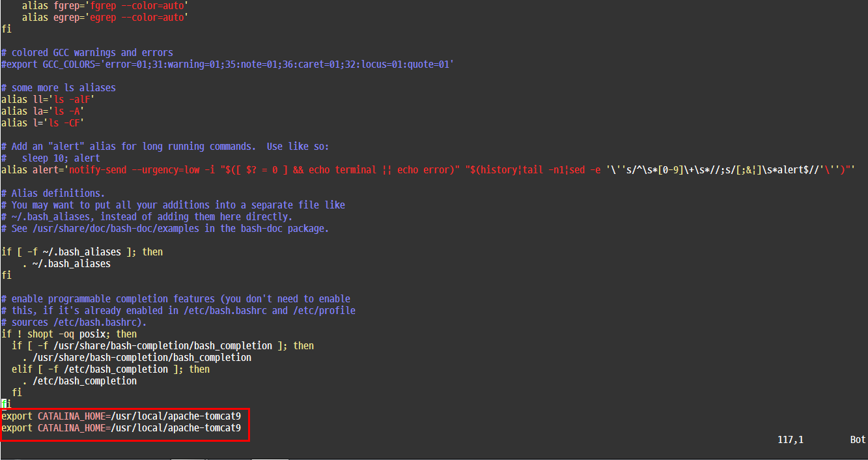Click '# sources /etc/bash.bashrc).' comment

pyautogui.click(x=74, y=322)
